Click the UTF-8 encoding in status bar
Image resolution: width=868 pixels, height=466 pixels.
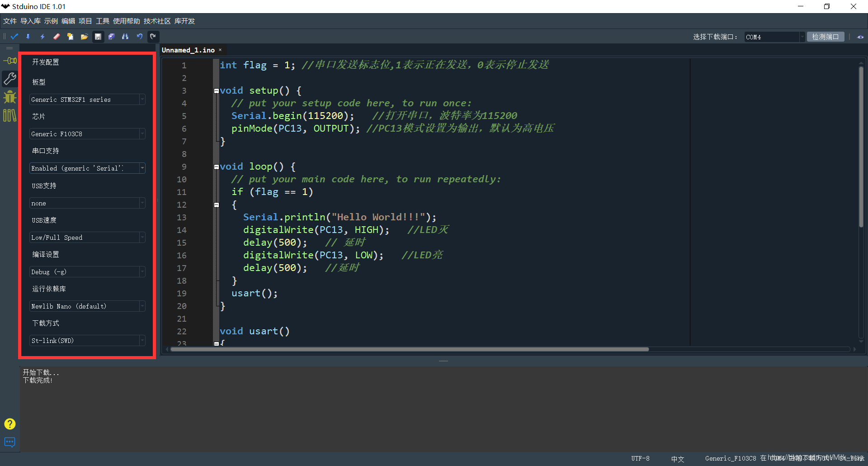640,458
